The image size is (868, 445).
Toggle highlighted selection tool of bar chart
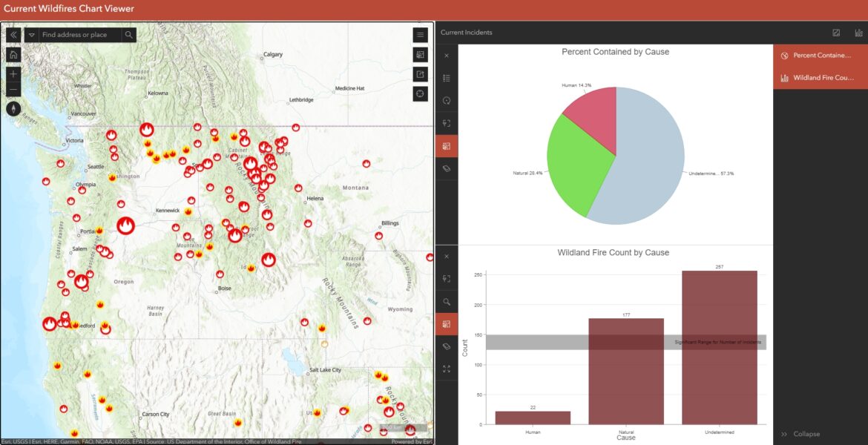pyautogui.click(x=447, y=324)
